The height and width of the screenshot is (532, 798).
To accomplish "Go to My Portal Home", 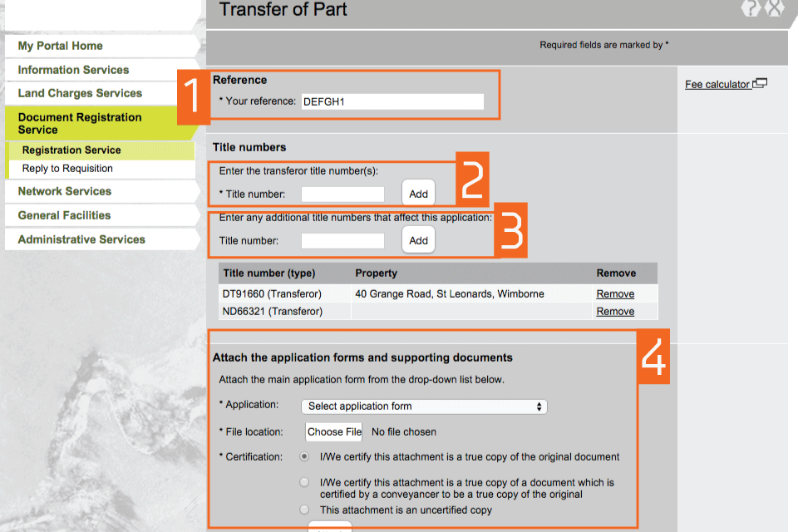I will point(61,46).
